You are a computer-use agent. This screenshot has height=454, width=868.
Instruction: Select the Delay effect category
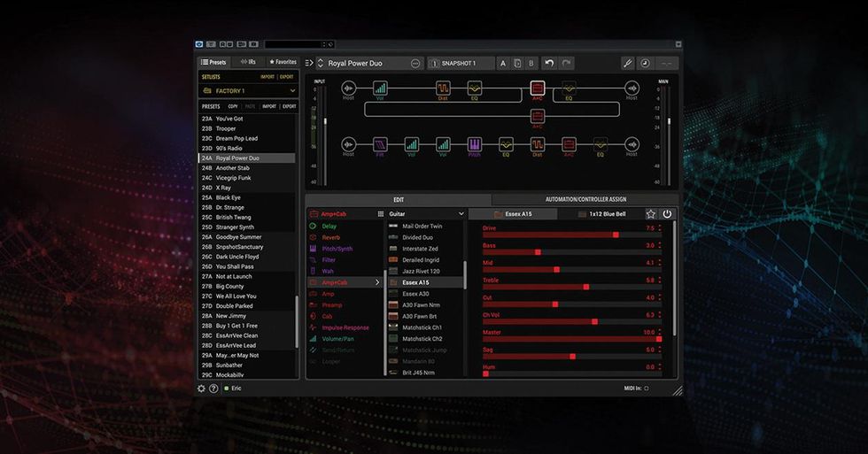[345, 227]
